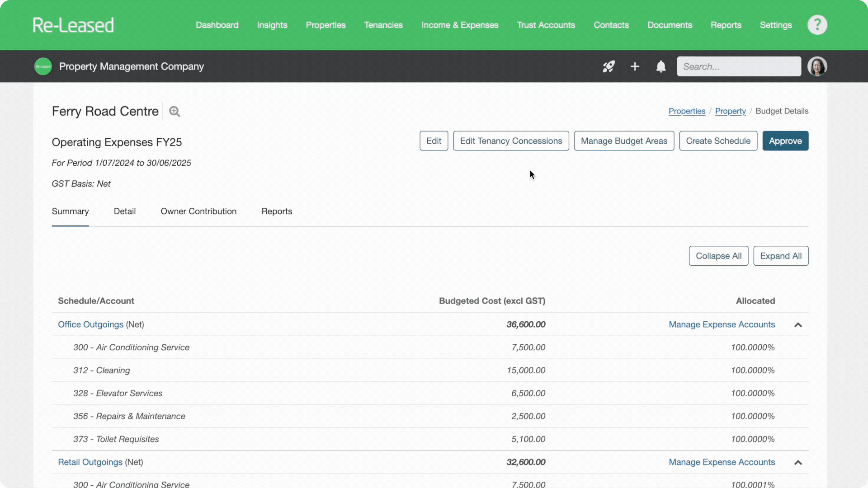Collapse the Office Outgoings section chevron

pyautogui.click(x=798, y=325)
